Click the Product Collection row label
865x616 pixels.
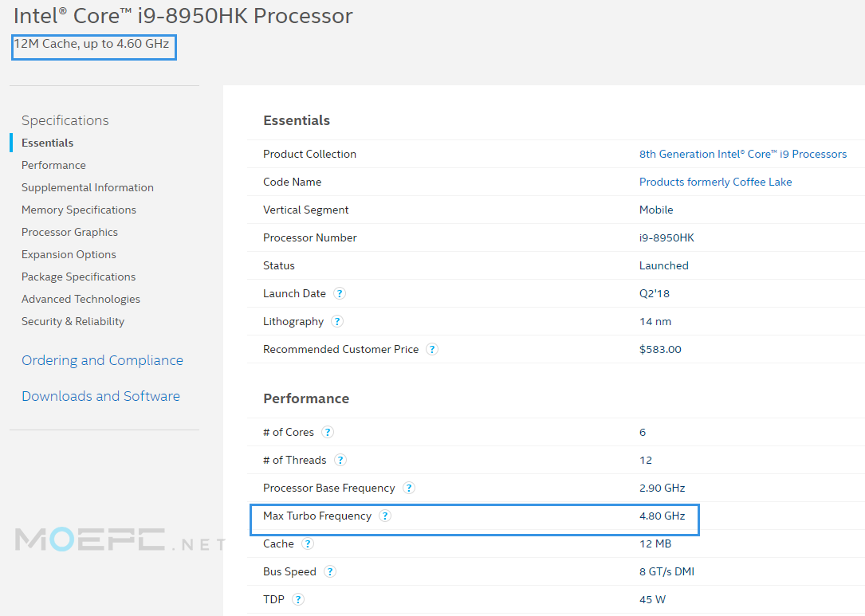point(309,154)
